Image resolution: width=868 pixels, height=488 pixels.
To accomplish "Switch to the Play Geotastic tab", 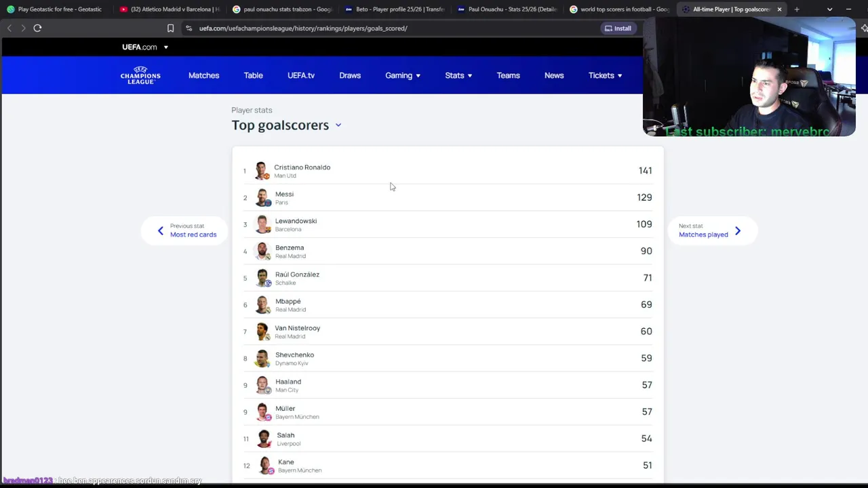I will (x=56, y=9).
